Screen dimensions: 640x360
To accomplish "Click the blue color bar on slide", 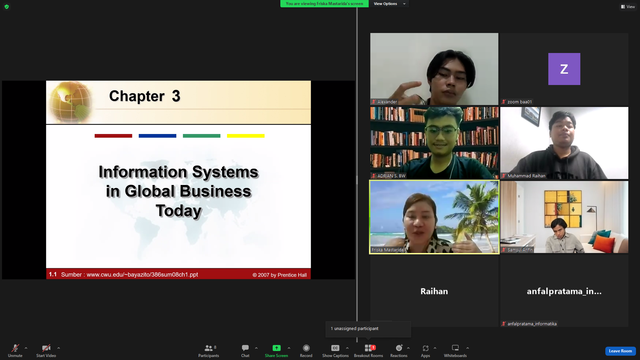I will (158, 136).
